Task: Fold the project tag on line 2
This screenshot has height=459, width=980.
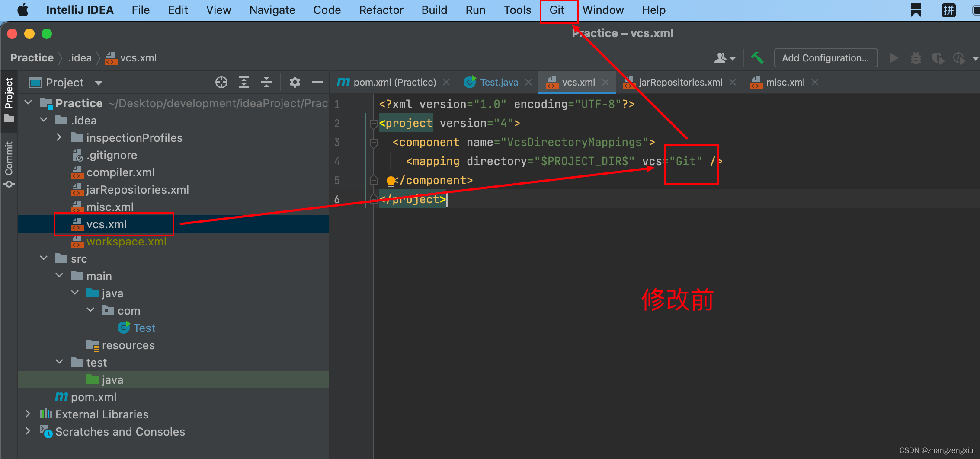Action: click(374, 124)
